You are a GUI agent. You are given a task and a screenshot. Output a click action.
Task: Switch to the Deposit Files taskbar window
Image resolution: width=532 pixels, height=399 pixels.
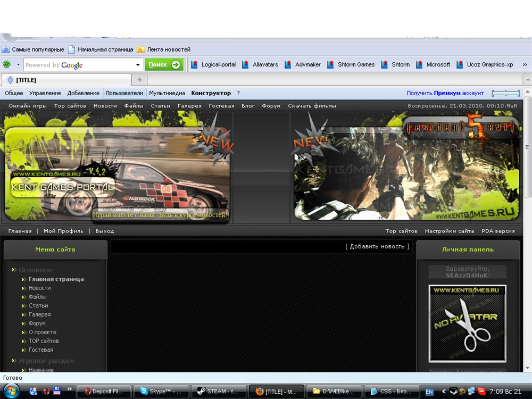point(104,392)
